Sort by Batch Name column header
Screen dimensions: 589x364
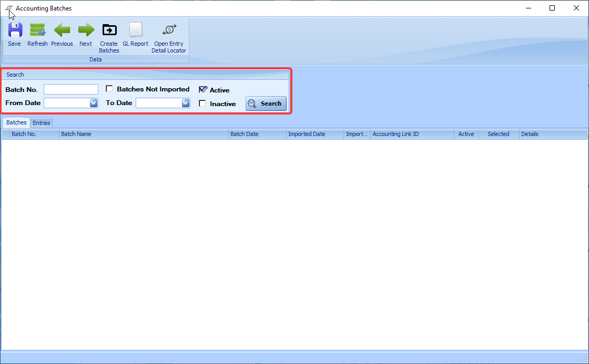(x=144, y=134)
